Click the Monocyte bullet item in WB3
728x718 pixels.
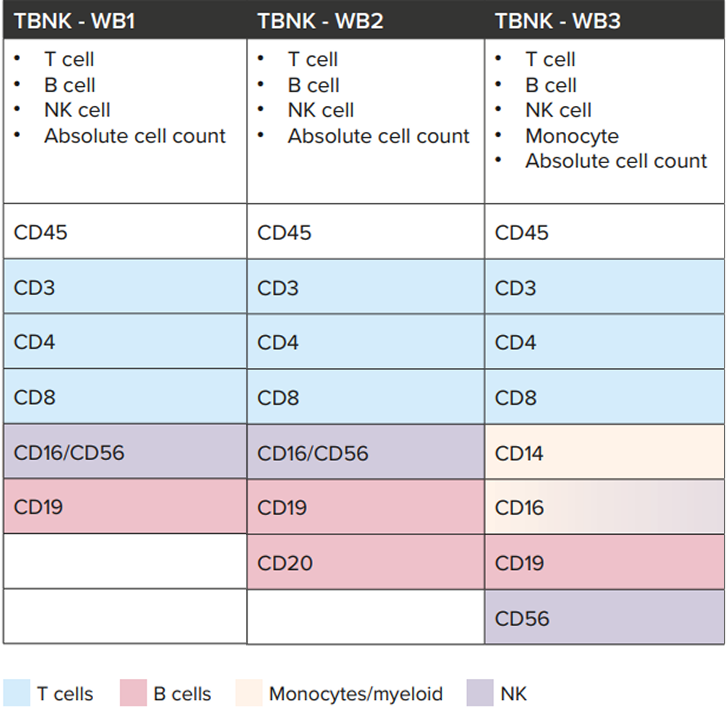(x=572, y=137)
